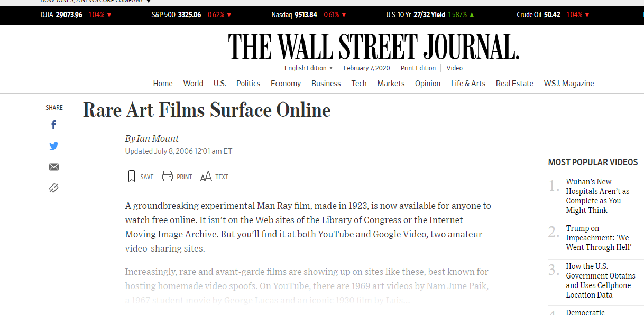Viewport: 644px width, 315px height.
Task: Open the Markets menu section
Action: (391, 84)
